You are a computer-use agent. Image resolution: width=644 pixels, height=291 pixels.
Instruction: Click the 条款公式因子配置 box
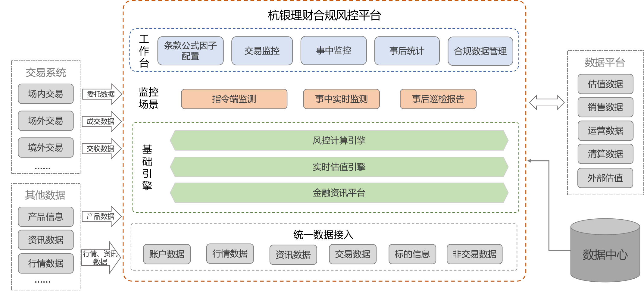pyautogui.click(x=190, y=51)
